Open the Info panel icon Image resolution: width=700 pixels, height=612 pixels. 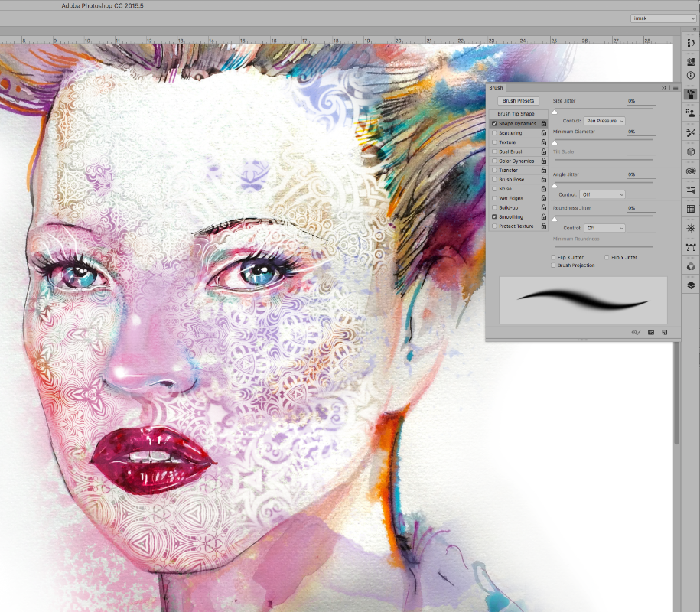coord(691,76)
